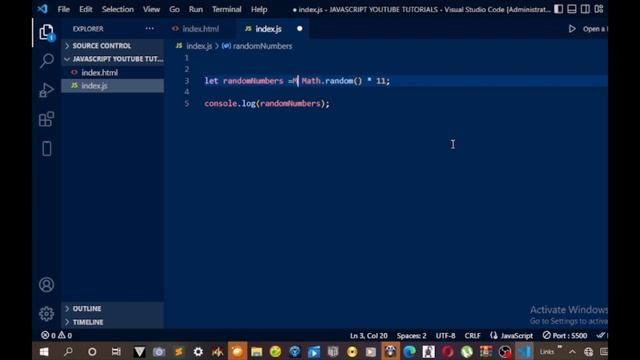Open Camera app on taskbar
Viewport: 640px width, 360px height.
159,351
